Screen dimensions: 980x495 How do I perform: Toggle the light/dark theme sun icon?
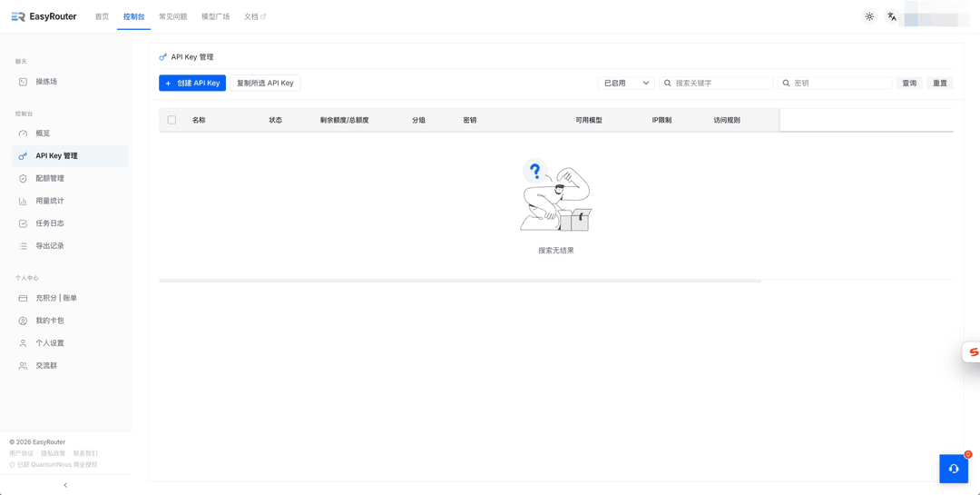(x=869, y=17)
